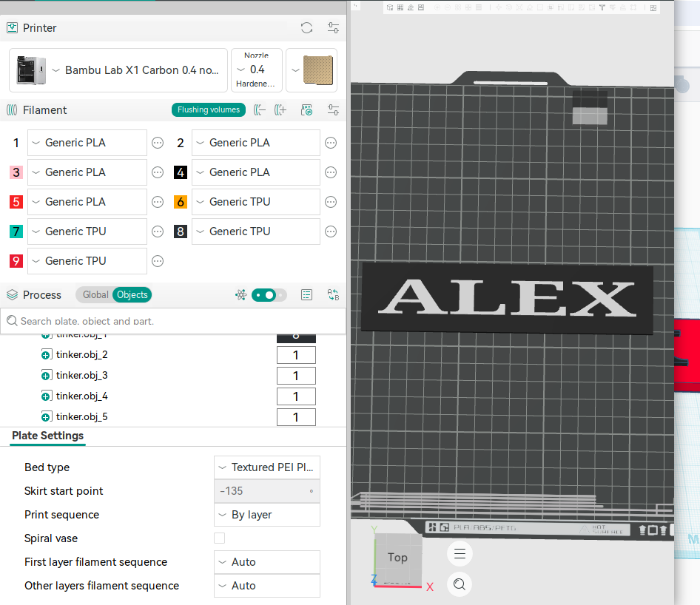Click the search plate, object and part field
The width and height of the screenshot is (700, 605).
pos(173,321)
